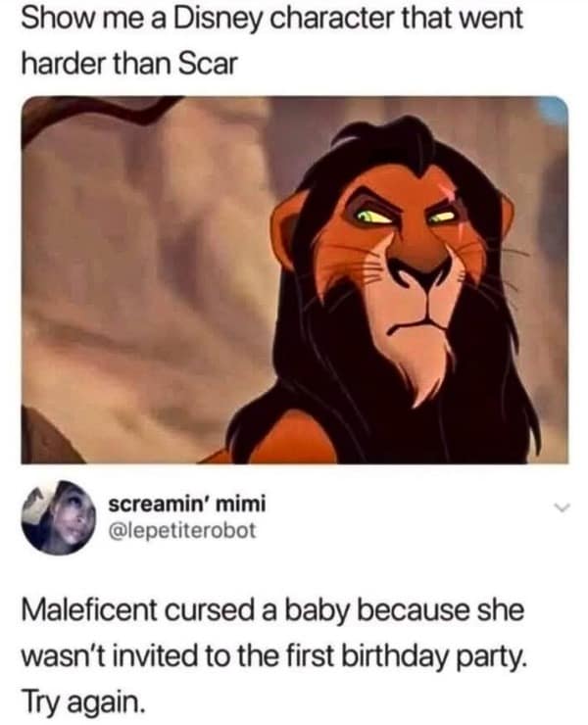Click Scar's unscarred green eye
Screen dimensions: 588x725
(371, 214)
